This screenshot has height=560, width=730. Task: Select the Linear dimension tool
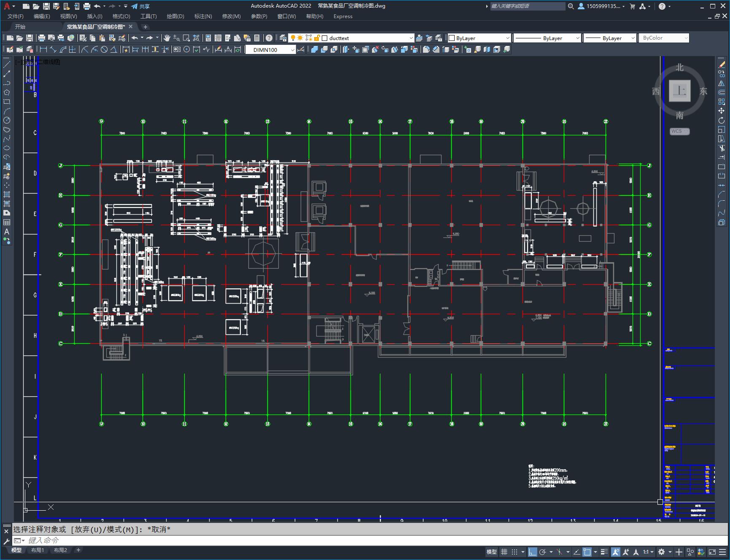click(43, 49)
